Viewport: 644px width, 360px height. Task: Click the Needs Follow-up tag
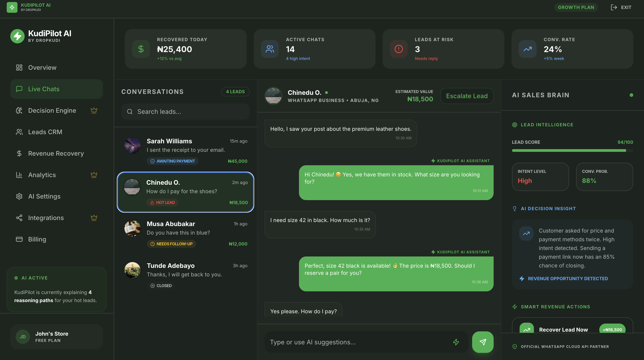[x=171, y=244]
